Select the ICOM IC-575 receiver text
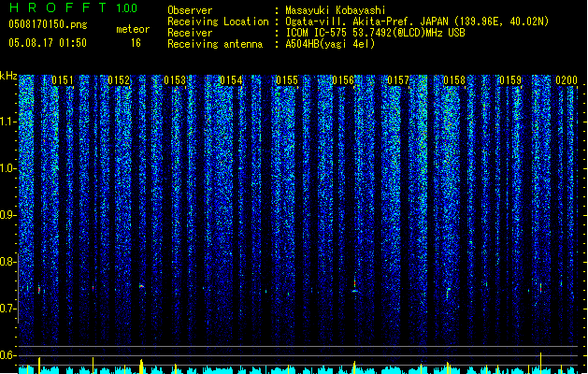Viewport: 588px width, 374px height. [375, 33]
